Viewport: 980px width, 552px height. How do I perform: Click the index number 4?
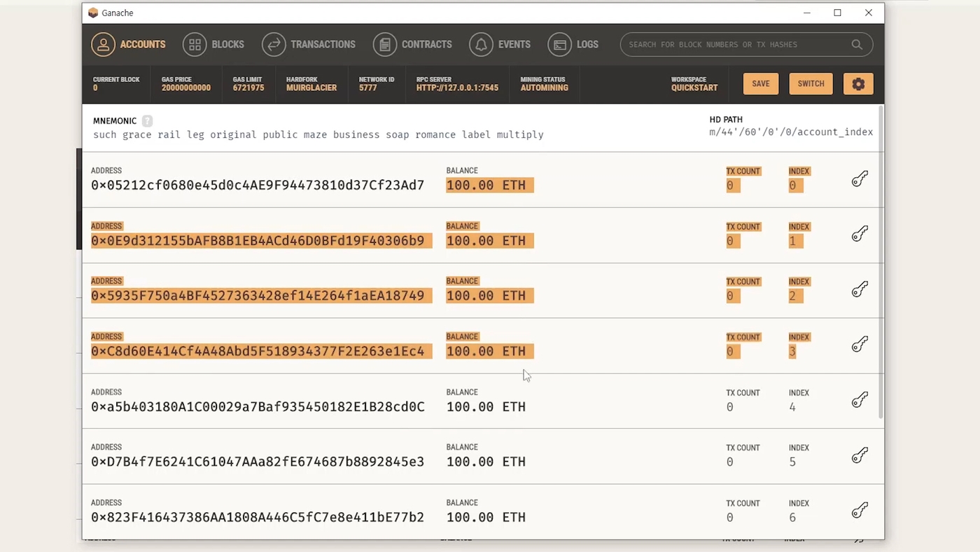click(792, 406)
